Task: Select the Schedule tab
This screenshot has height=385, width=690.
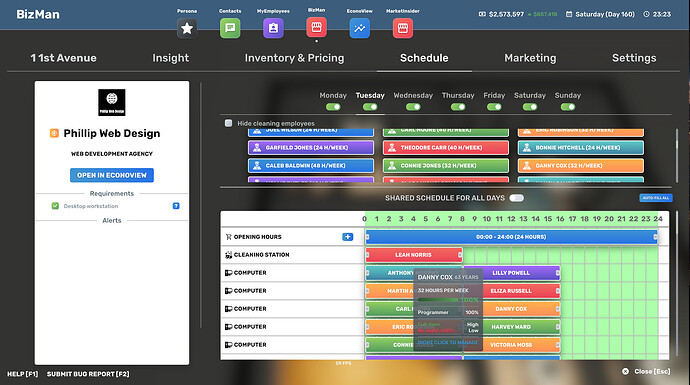Action: pyautogui.click(x=424, y=58)
